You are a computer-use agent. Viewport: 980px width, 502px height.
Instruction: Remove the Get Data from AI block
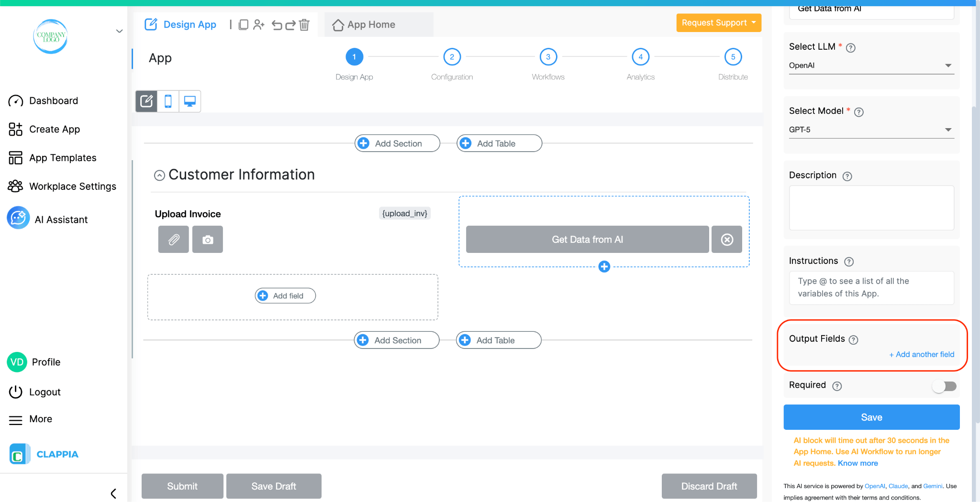click(x=727, y=239)
